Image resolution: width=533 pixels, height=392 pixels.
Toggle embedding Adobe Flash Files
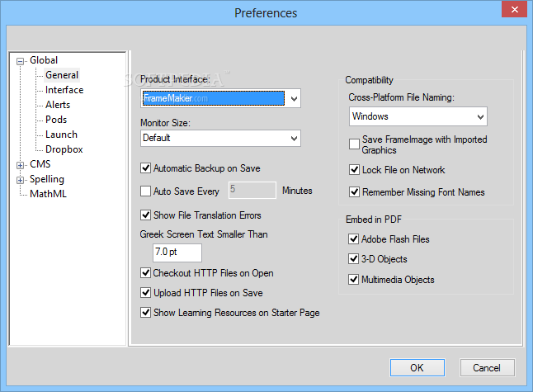(x=353, y=239)
